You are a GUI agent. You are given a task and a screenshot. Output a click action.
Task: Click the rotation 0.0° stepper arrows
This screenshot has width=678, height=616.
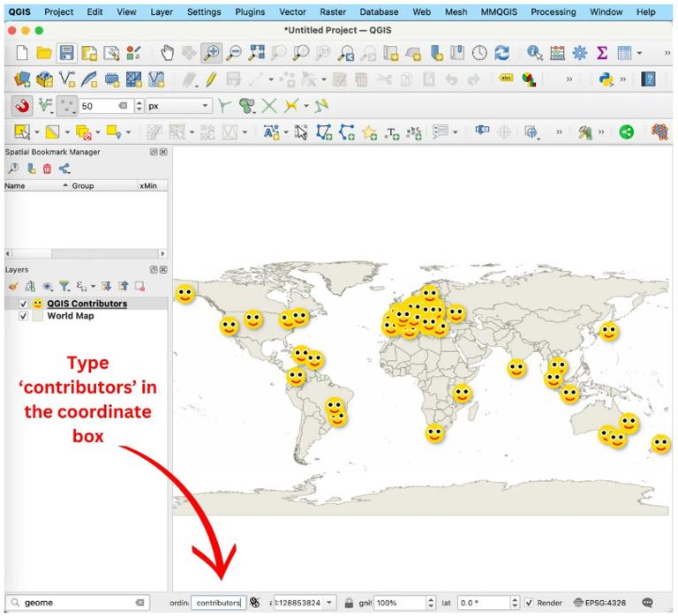pyautogui.click(x=514, y=602)
